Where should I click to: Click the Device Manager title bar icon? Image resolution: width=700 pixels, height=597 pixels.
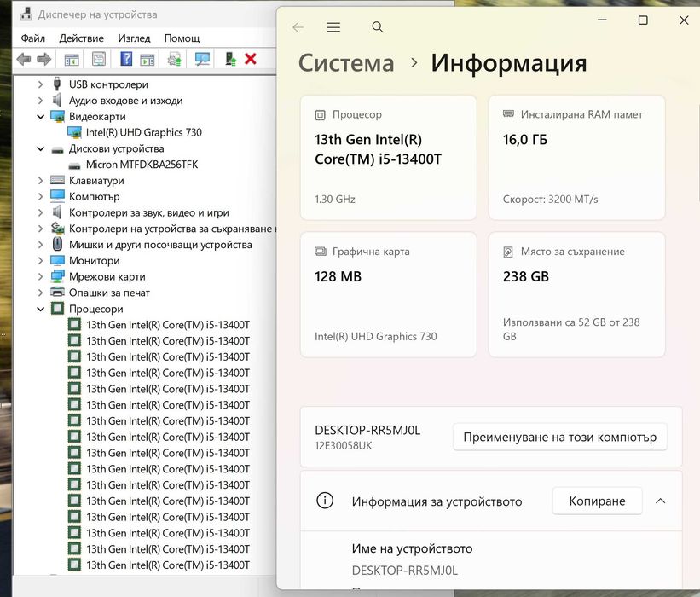tap(26, 14)
